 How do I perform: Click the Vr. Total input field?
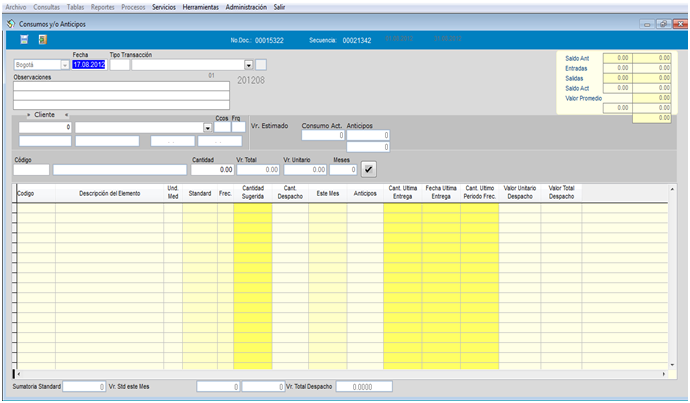click(x=258, y=170)
